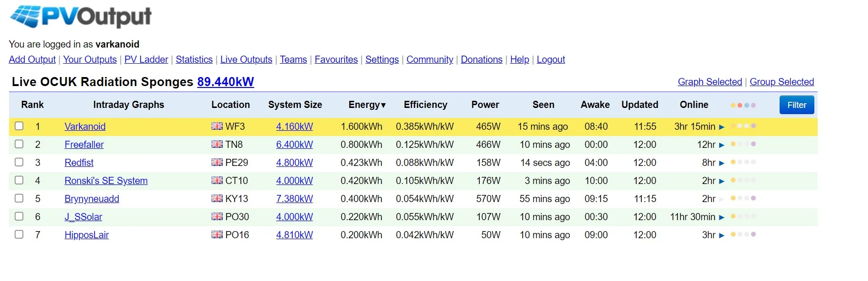Expand the J_SSolar row blue arrow
This screenshot has width=868, height=281.
pos(722,217)
